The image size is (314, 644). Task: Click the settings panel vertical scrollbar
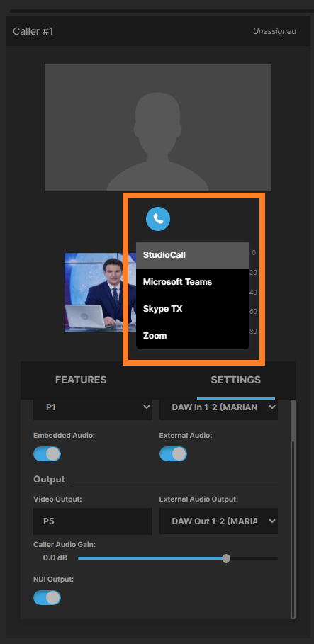coord(293,509)
